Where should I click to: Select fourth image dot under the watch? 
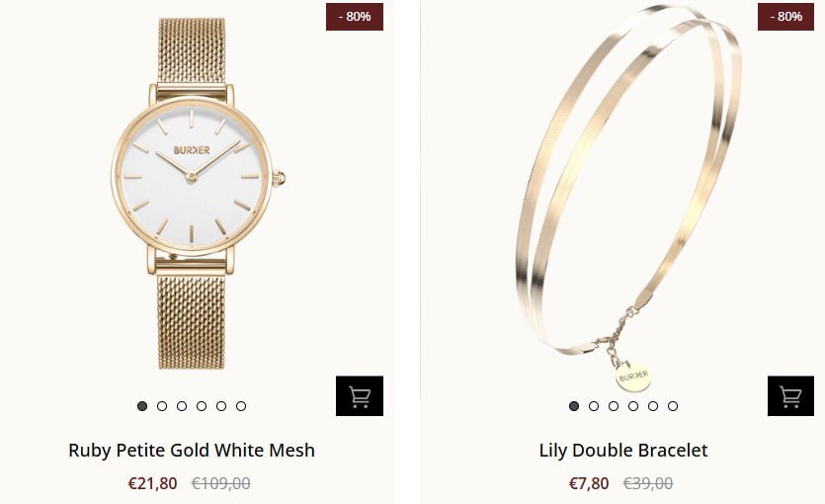coord(202,406)
